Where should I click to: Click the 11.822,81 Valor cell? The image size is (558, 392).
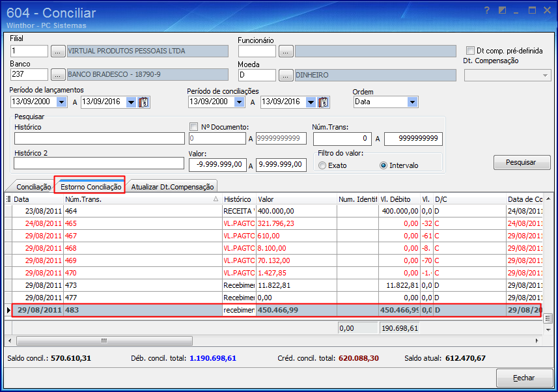296,286
